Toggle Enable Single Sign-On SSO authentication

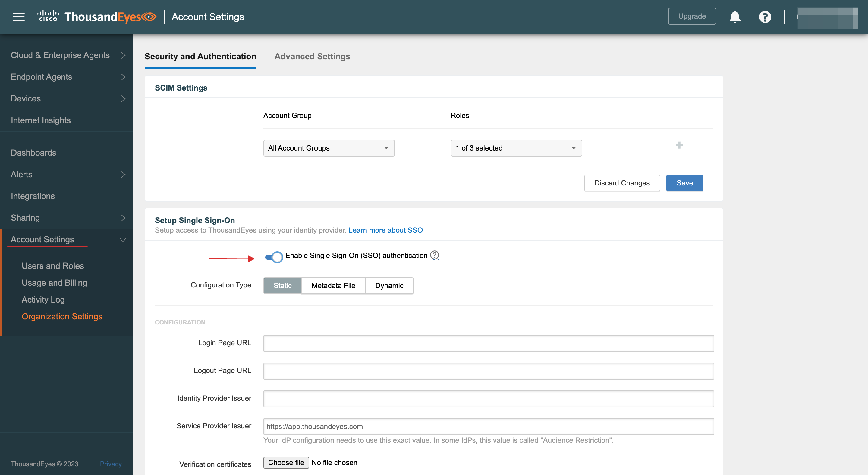(x=274, y=256)
